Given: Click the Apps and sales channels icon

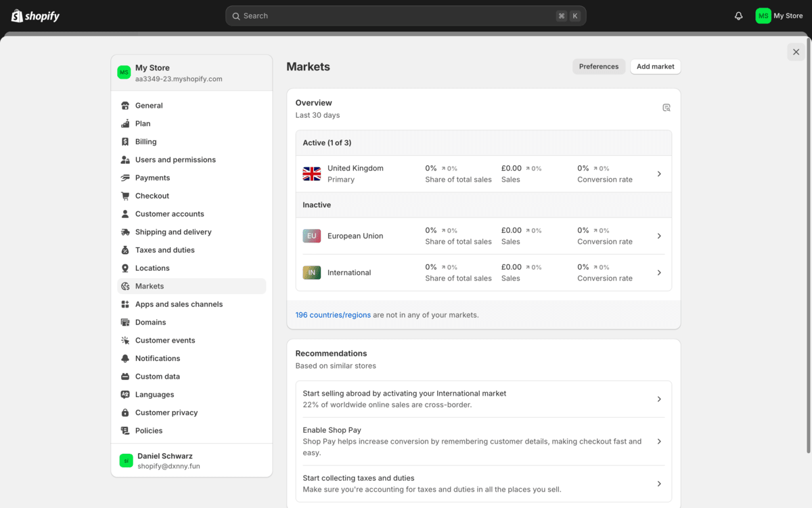Looking at the screenshot, I should (125, 303).
